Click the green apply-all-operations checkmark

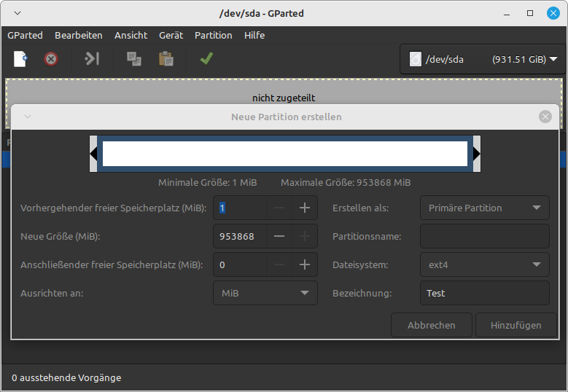[206, 58]
